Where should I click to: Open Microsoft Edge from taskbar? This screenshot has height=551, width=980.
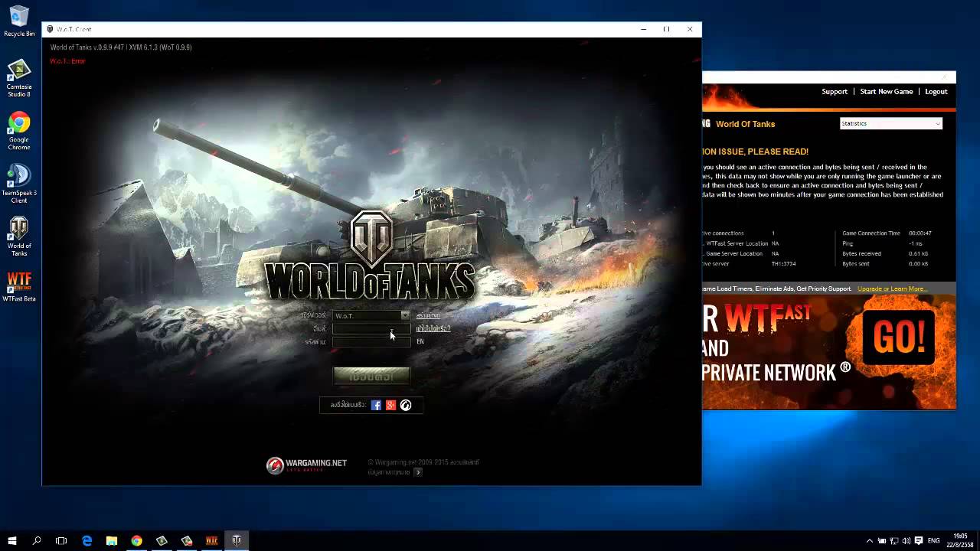87,540
